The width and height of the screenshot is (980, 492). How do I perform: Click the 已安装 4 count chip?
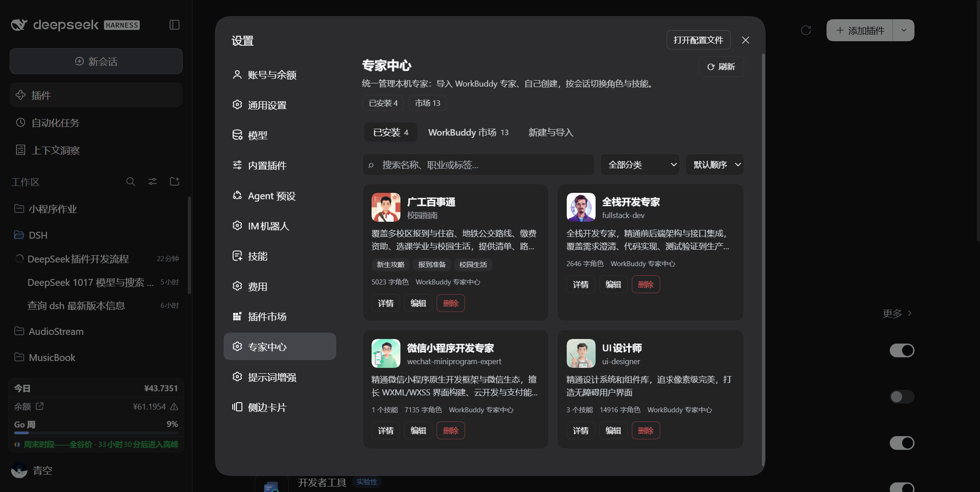pyautogui.click(x=383, y=103)
